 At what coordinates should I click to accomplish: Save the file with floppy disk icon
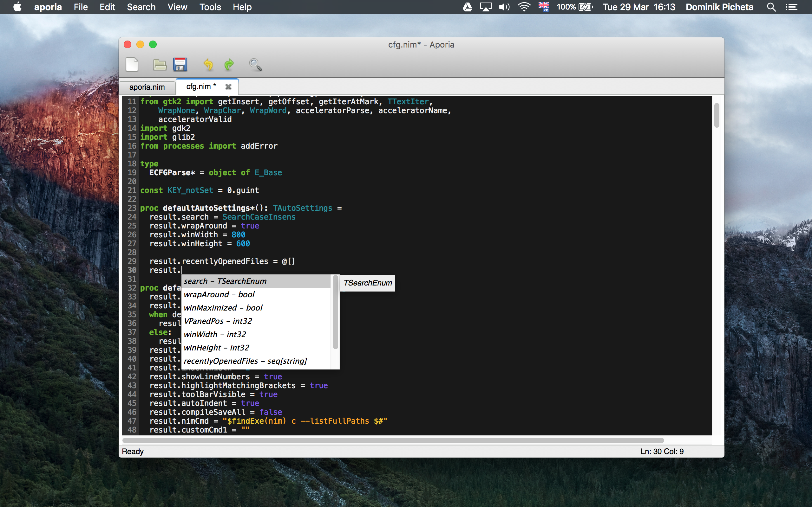(180, 64)
